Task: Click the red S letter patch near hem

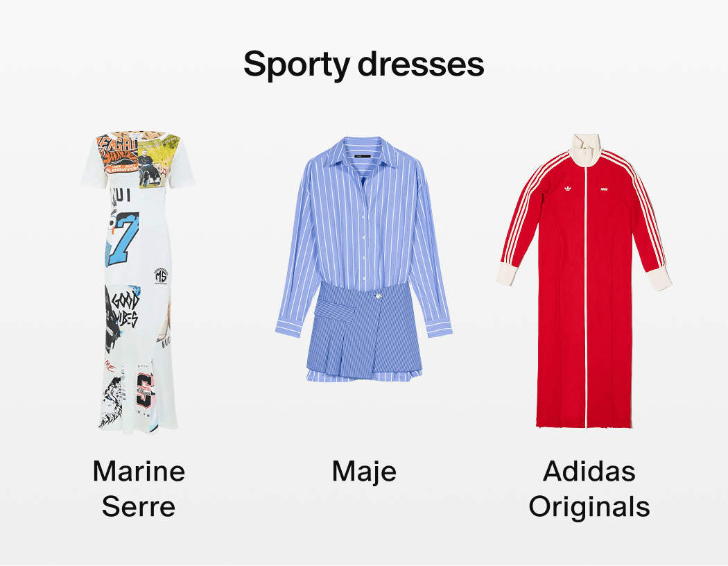Action: pos(146,391)
